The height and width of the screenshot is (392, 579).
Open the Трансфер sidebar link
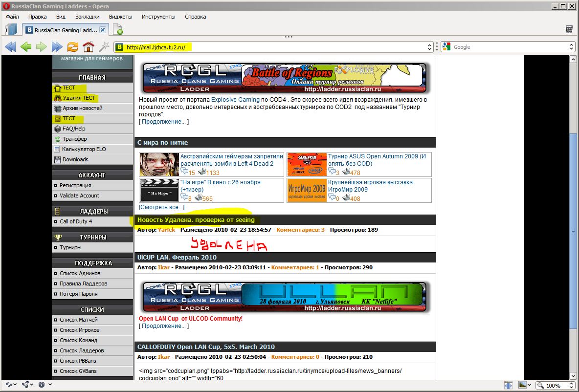point(75,139)
